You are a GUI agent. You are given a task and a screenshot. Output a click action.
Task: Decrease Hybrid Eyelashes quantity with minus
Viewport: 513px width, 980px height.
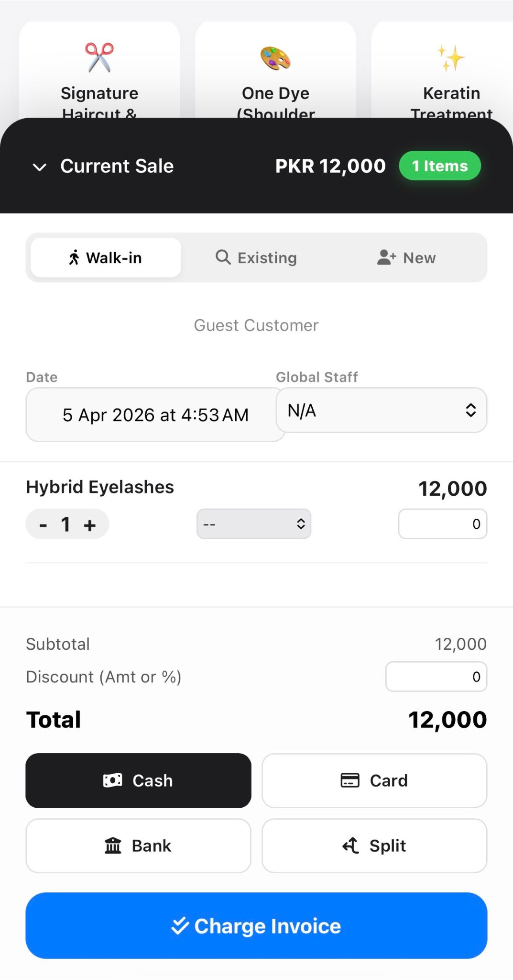point(44,525)
